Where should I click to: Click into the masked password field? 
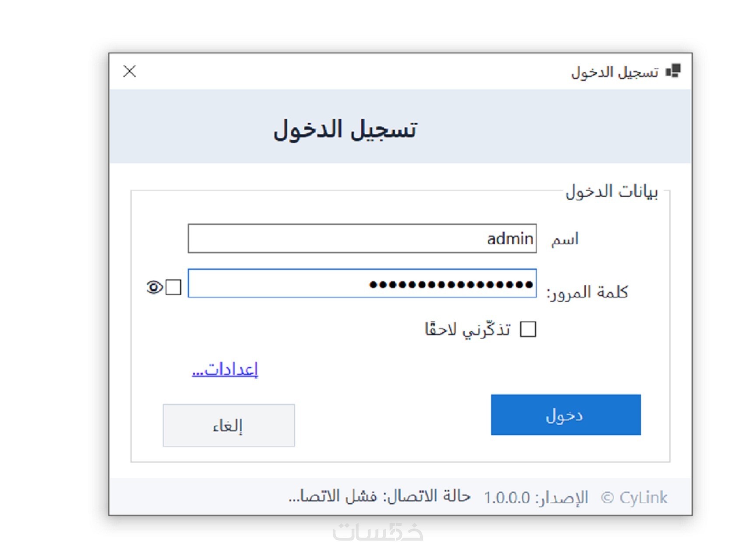pos(362,283)
